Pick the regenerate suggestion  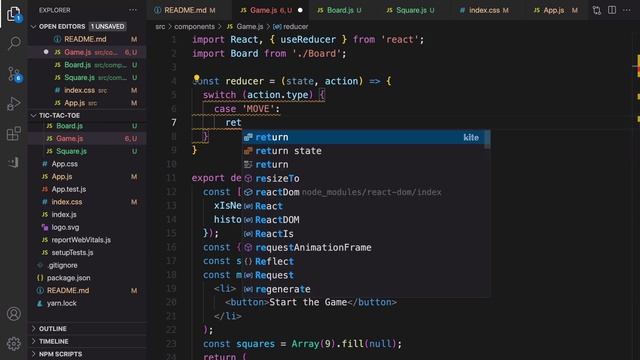363,289
